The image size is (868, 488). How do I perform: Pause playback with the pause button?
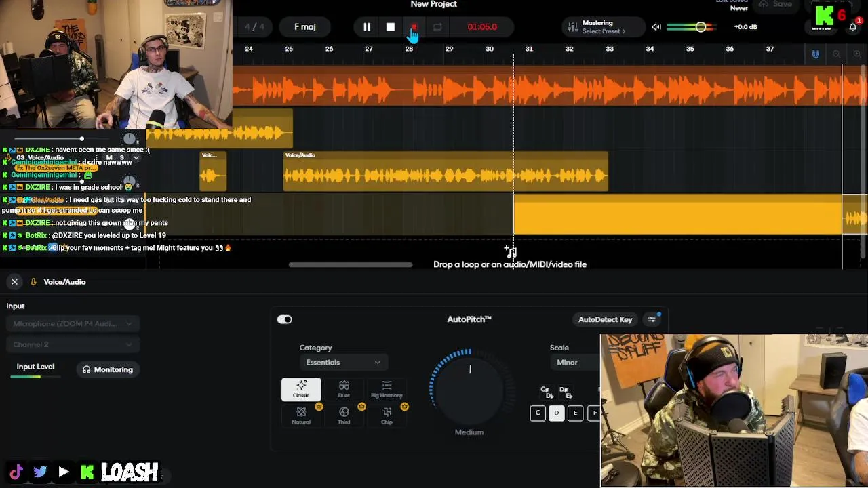point(367,27)
